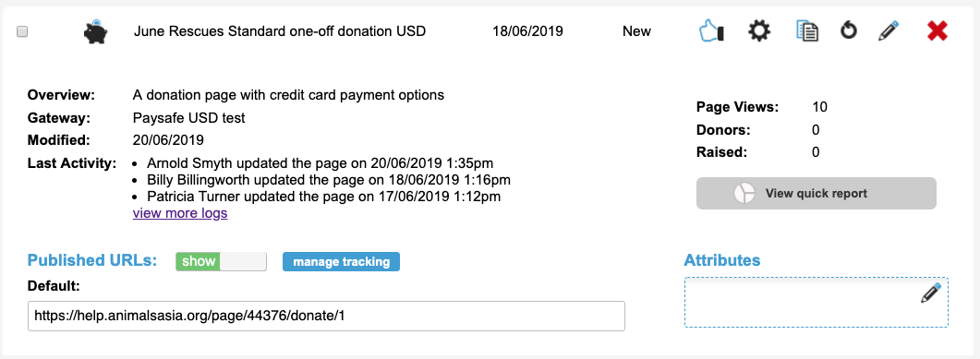Click the Default URL text field
Image resolution: width=980 pixels, height=359 pixels.
click(x=326, y=316)
